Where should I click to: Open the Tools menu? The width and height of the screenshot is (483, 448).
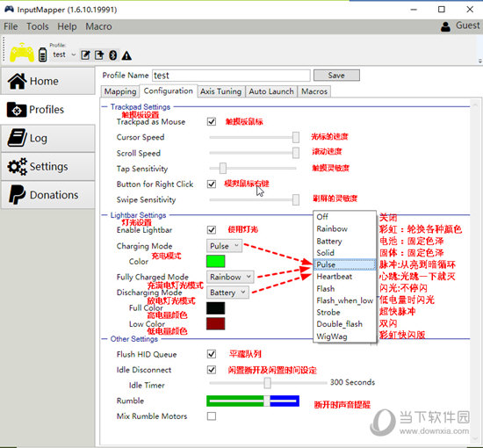click(x=38, y=26)
